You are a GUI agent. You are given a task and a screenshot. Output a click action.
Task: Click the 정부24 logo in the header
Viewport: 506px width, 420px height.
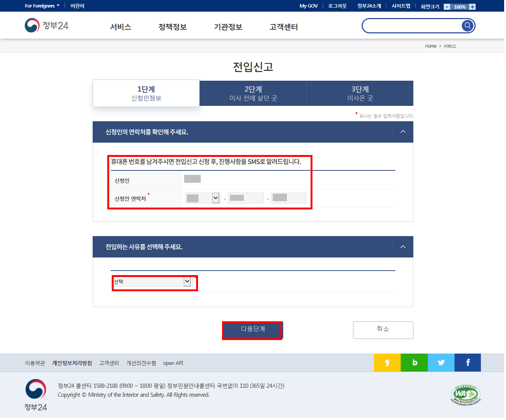[x=47, y=26]
